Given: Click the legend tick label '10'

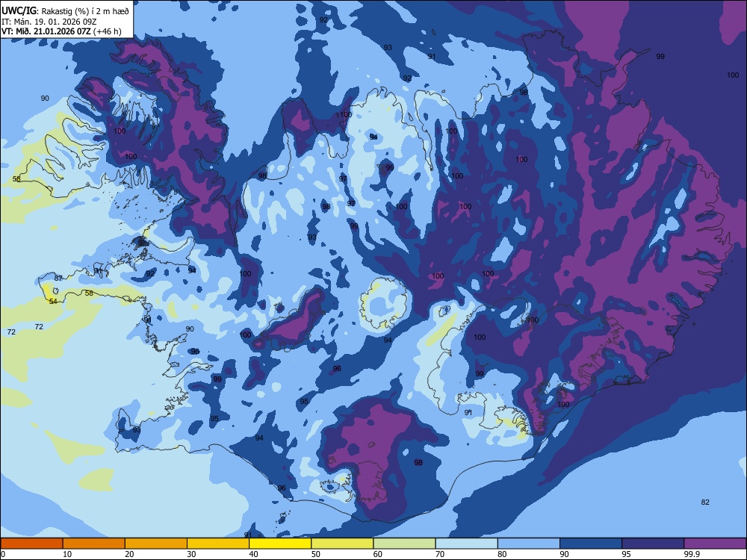Looking at the screenshot, I should tap(67, 554).
